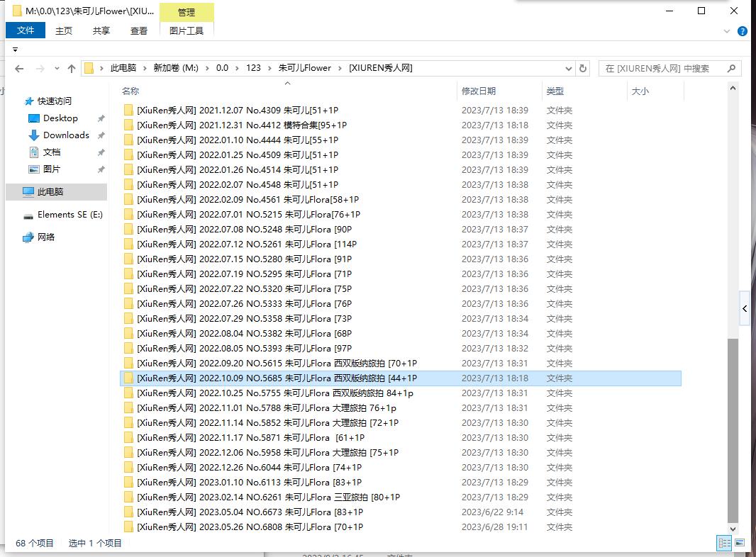
Task: Open the 图片工具 ribbon tab
Action: click(187, 30)
